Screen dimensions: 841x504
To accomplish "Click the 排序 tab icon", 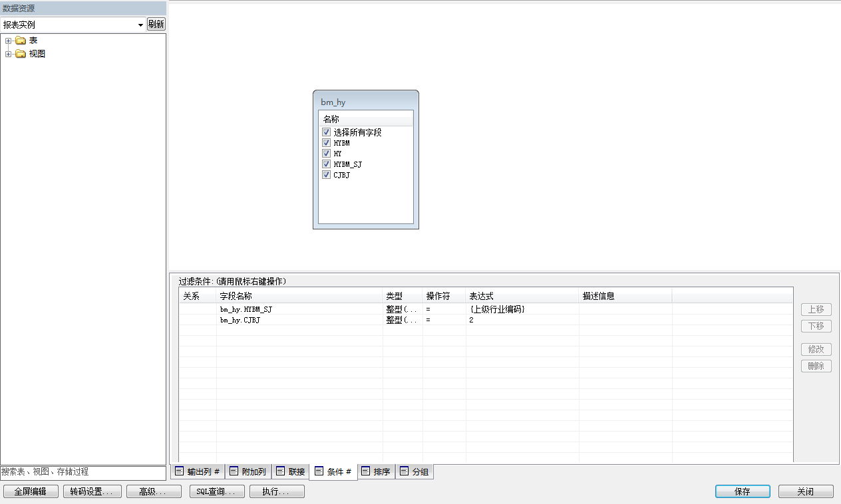I will point(365,471).
